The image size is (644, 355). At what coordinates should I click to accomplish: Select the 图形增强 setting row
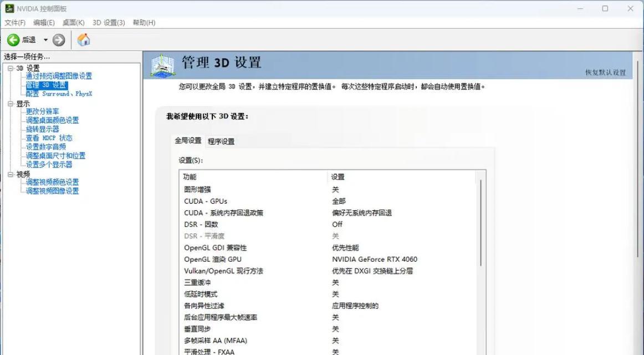329,189
